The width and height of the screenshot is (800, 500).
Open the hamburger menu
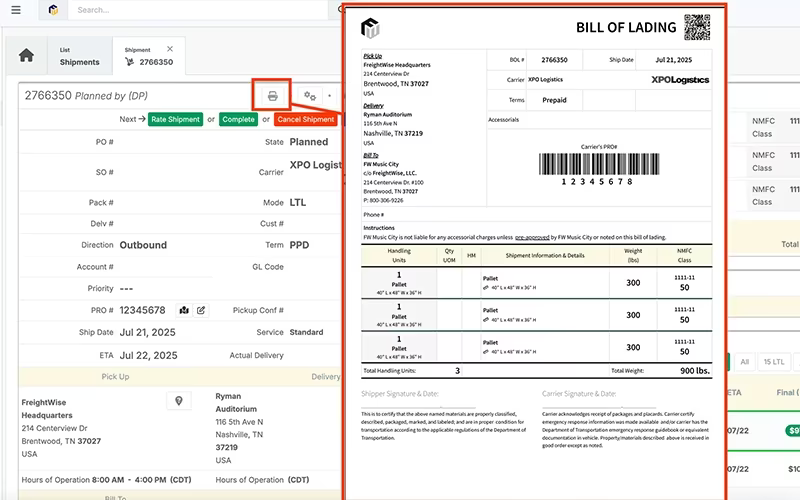[x=16, y=10]
